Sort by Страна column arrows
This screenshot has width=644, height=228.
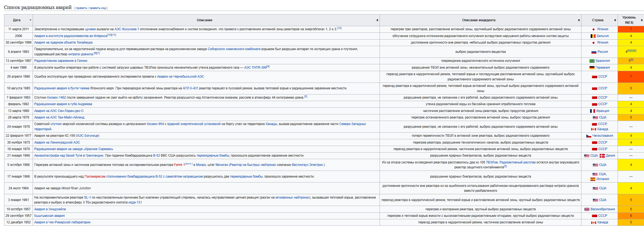coord(615,20)
